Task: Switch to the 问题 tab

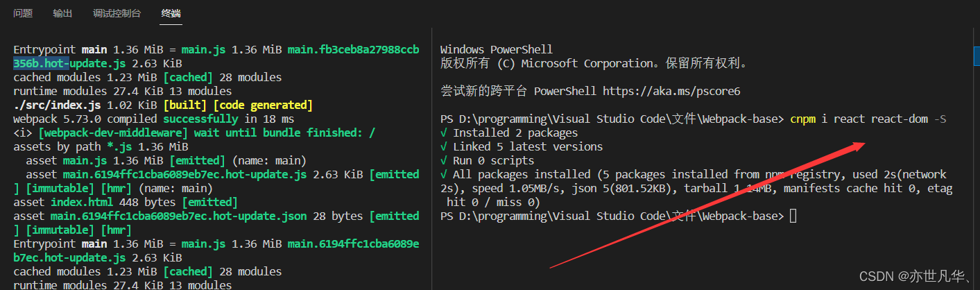Action: 23,13
